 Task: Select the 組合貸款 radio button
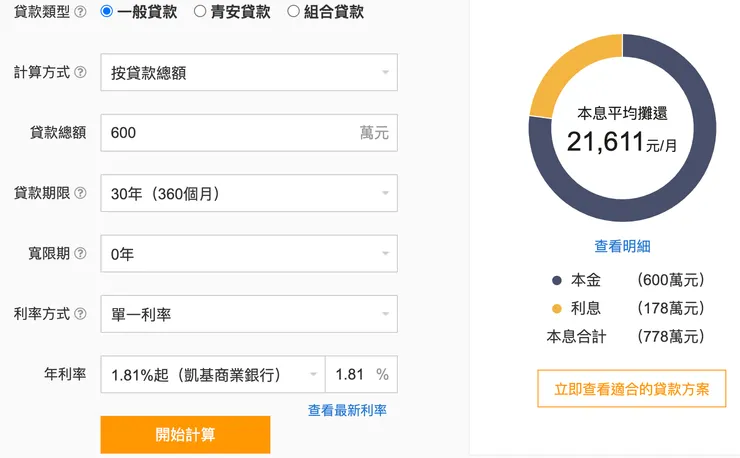pyautogui.click(x=293, y=13)
